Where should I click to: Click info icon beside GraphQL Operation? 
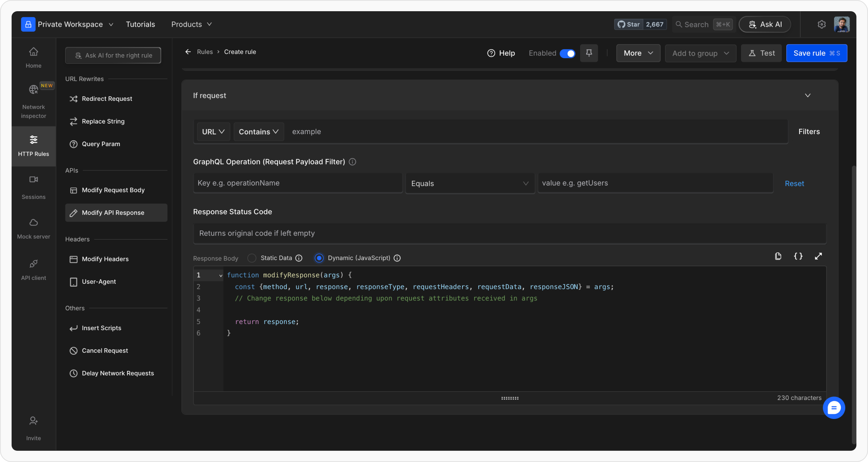pos(352,162)
